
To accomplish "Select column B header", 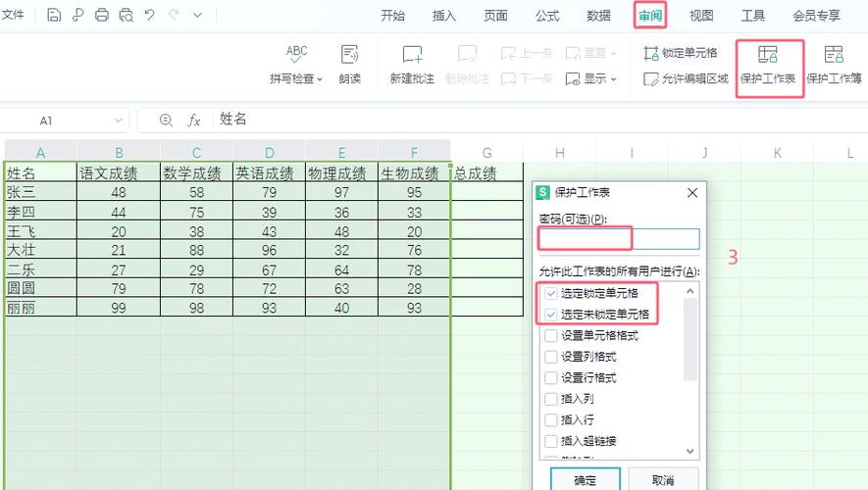I will 119,152.
